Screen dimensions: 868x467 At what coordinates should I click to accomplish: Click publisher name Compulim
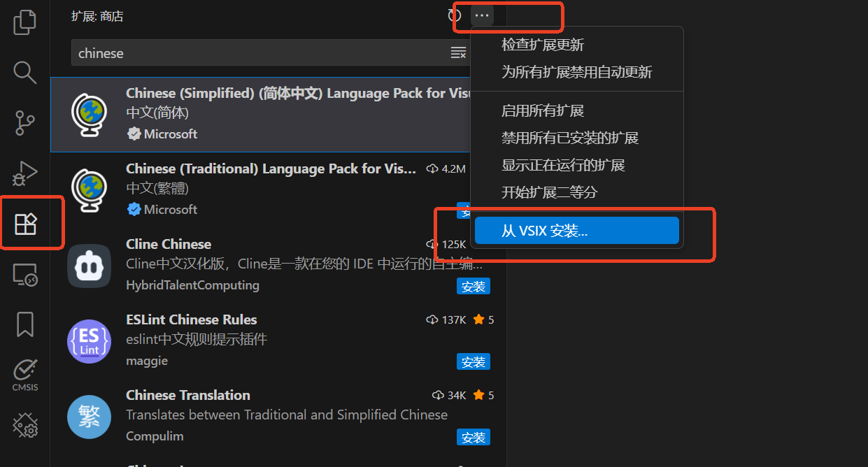coord(155,436)
